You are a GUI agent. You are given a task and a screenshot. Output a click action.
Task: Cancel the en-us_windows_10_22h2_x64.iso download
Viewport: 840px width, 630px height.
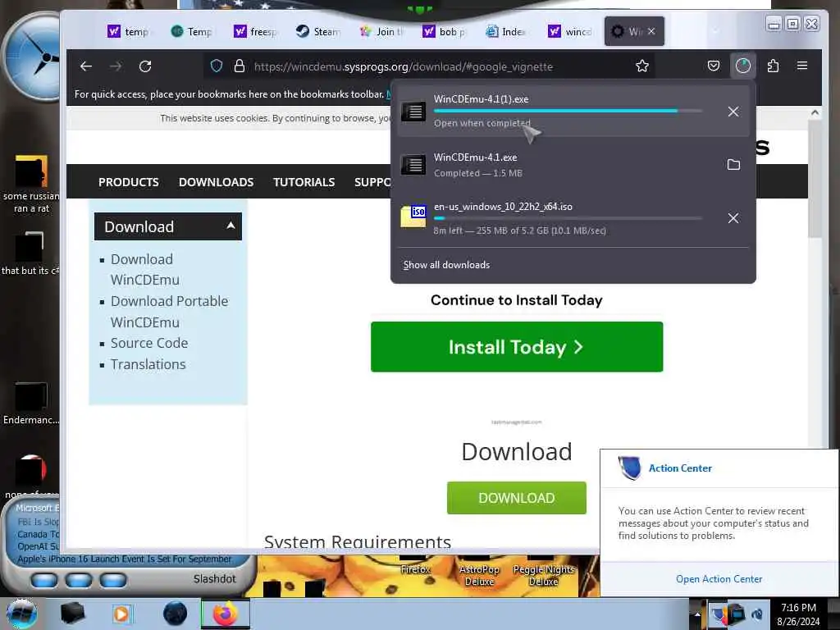pyautogui.click(x=733, y=218)
